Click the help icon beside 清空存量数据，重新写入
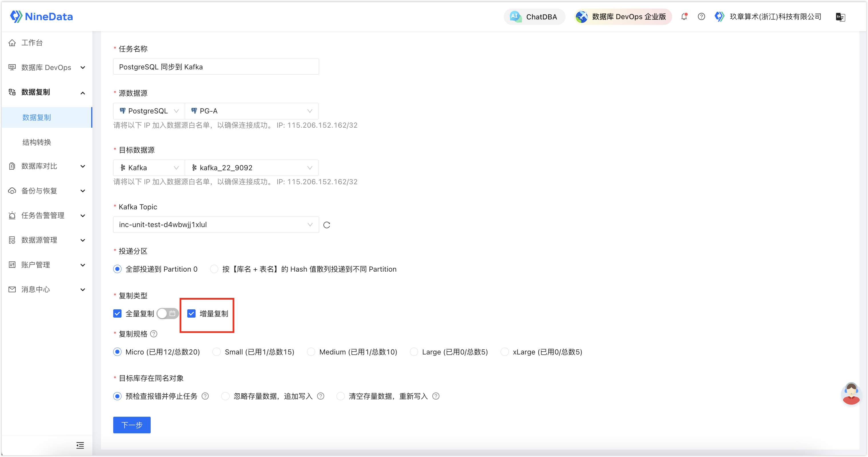This screenshot has height=457, width=868. (x=436, y=396)
